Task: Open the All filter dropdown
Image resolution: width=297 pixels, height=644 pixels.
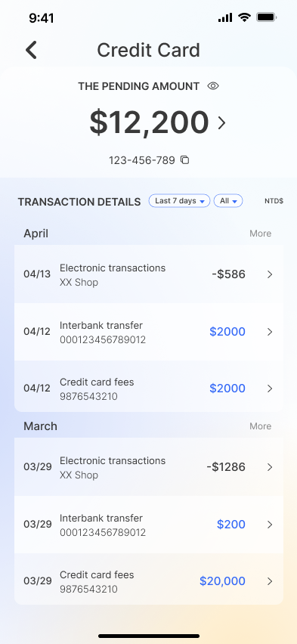Action: coord(228,201)
